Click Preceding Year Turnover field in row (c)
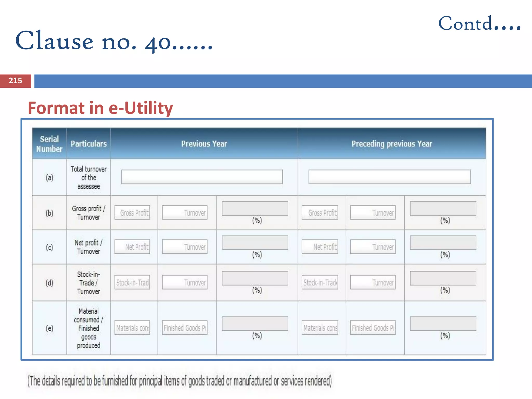This screenshot has height=399, width=532. pos(373,247)
